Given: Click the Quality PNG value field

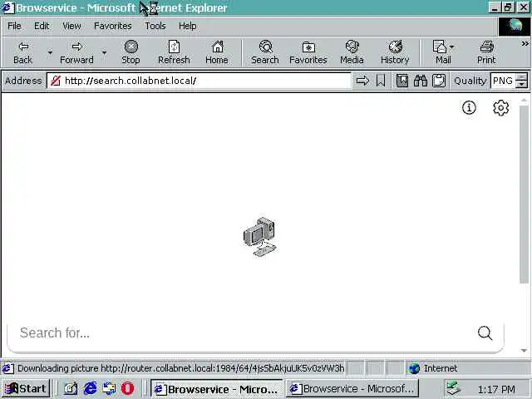Looking at the screenshot, I should point(503,81).
